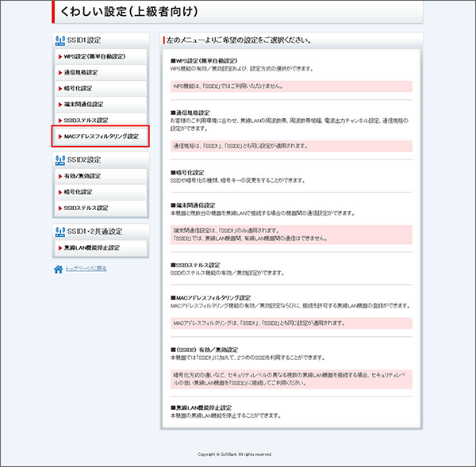Click the SSID1設定 section header

[x=101, y=40]
